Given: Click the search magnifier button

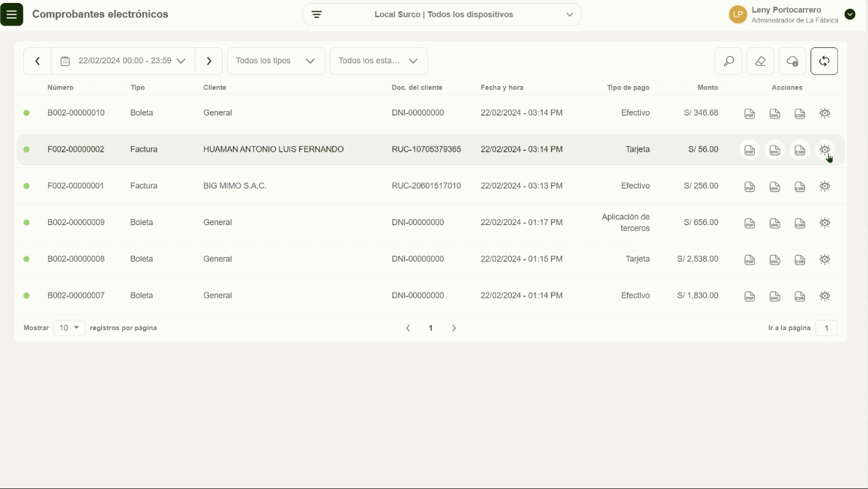Looking at the screenshot, I should tap(729, 61).
